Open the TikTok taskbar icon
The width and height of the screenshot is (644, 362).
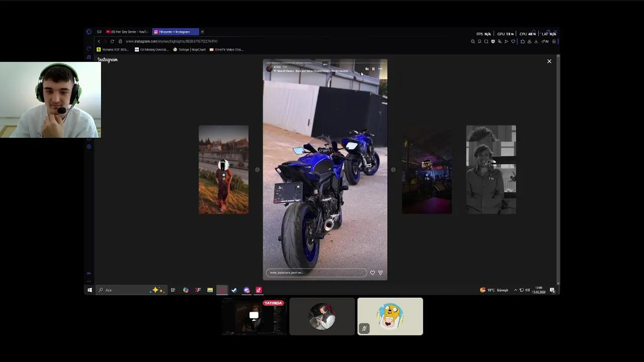click(x=259, y=290)
